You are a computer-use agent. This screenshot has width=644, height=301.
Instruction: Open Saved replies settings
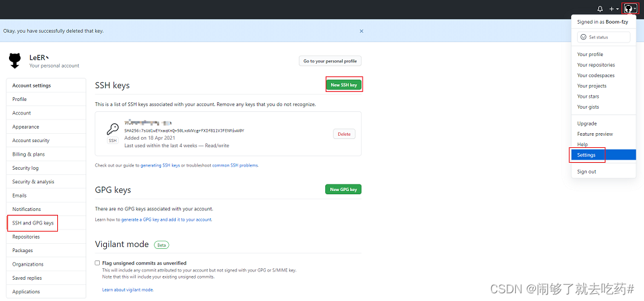(x=46, y=278)
